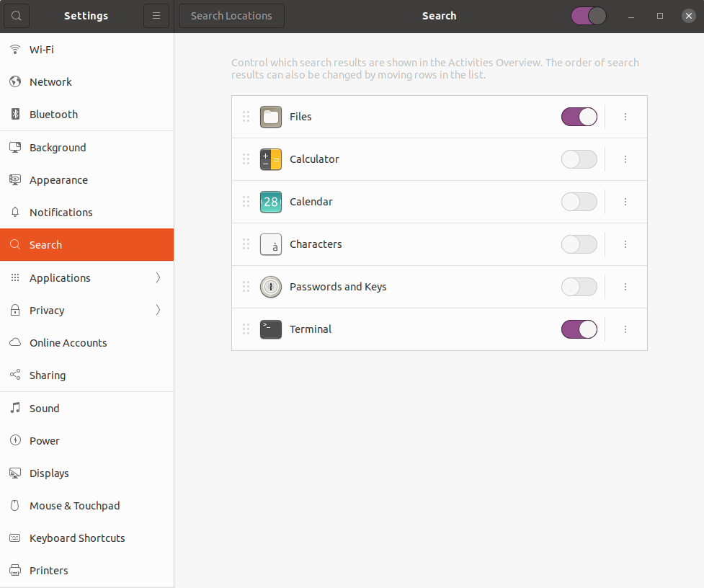Click the Calculator app icon

(270, 159)
